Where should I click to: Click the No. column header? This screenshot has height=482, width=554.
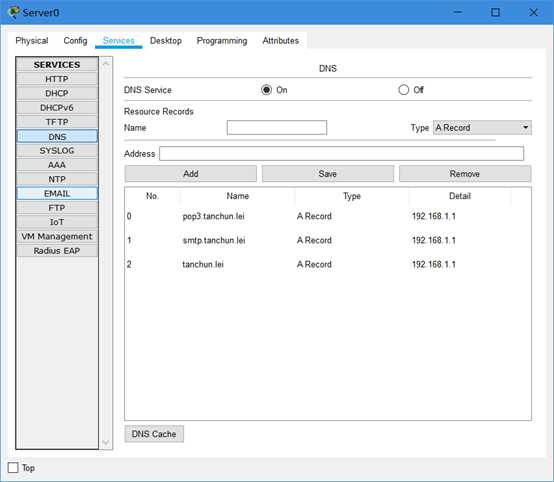[152, 196]
